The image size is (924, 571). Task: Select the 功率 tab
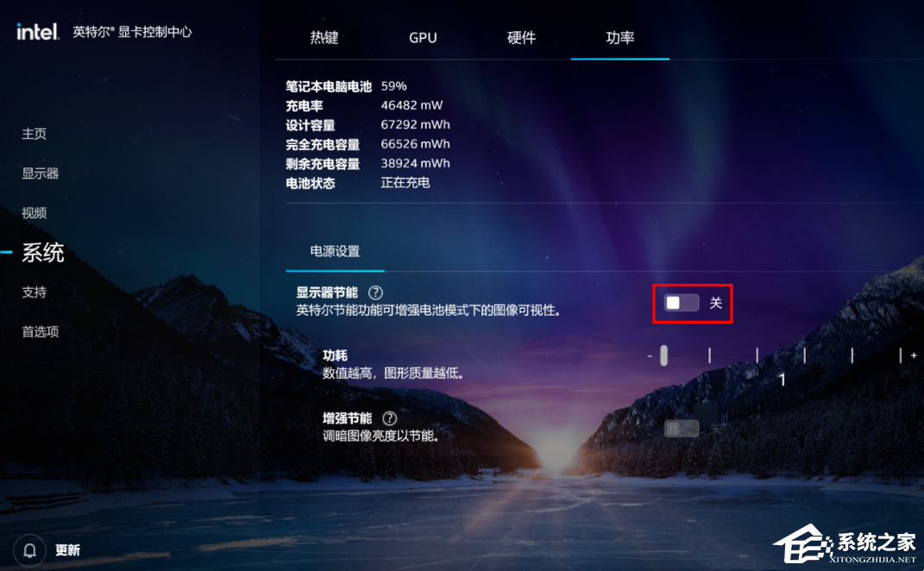pyautogui.click(x=620, y=38)
